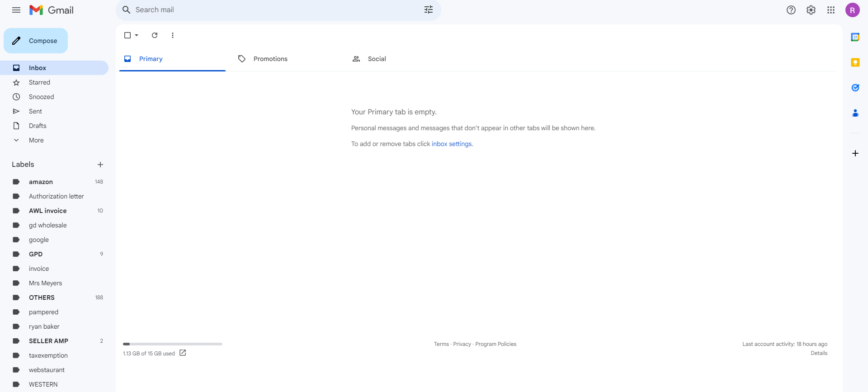Get add-ons with plus icon
Image resolution: width=868 pixels, height=392 pixels.
pos(855,153)
